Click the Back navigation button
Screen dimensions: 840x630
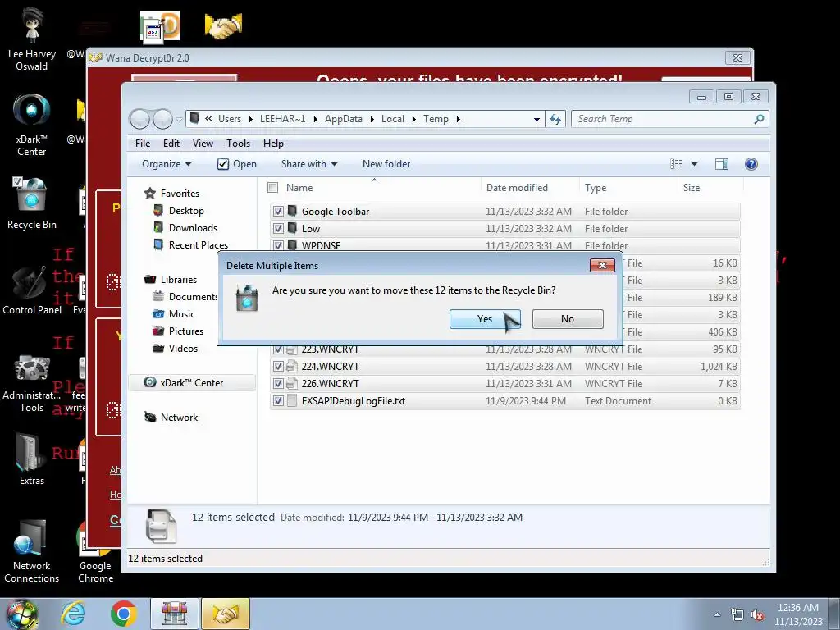click(139, 119)
